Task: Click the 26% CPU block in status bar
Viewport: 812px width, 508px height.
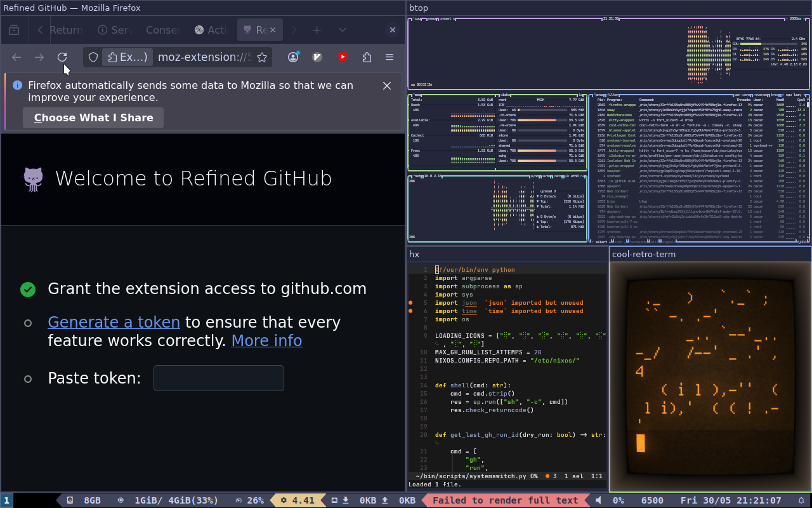Action: tap(250, 500)
